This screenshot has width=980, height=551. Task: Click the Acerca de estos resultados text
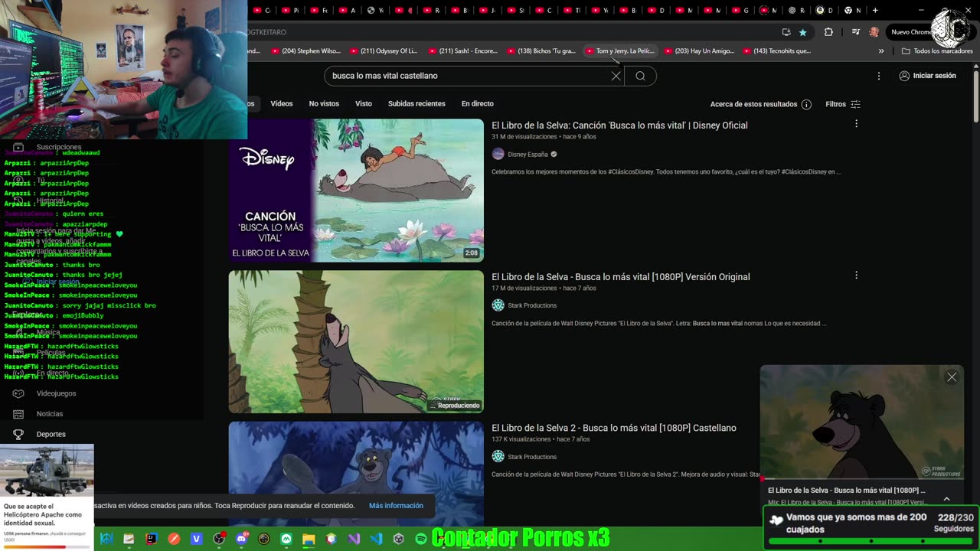click(x=753, y=104)
